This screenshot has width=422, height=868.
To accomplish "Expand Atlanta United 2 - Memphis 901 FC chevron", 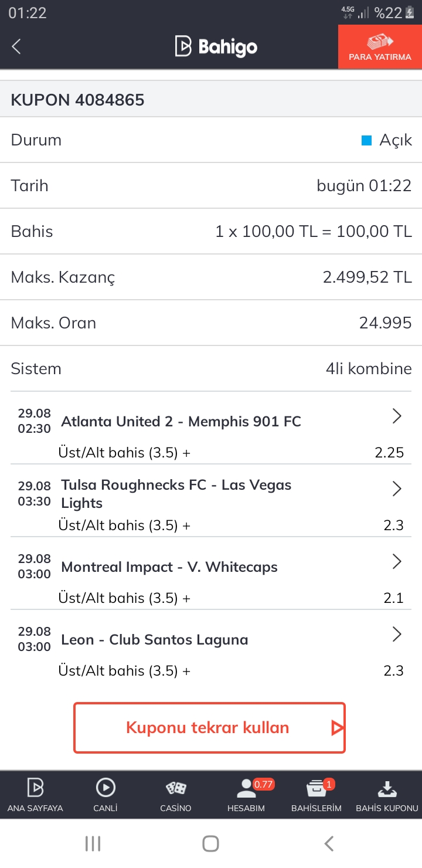I will (x=397, y=416).
